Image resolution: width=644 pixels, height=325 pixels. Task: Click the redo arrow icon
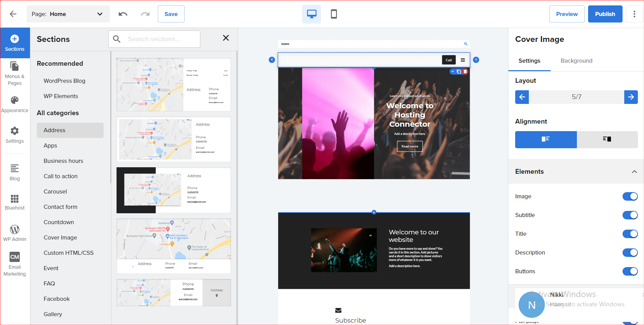[145, 14]
